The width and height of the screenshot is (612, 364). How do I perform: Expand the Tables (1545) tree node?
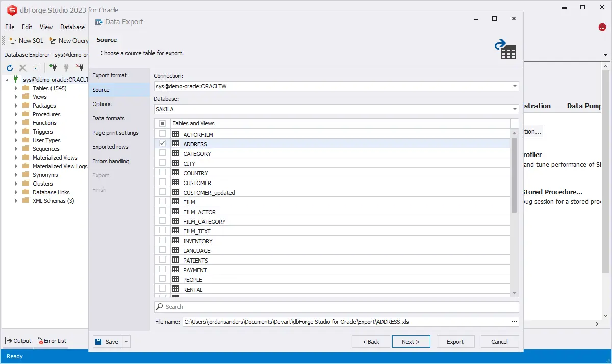[x=16, y=88]
